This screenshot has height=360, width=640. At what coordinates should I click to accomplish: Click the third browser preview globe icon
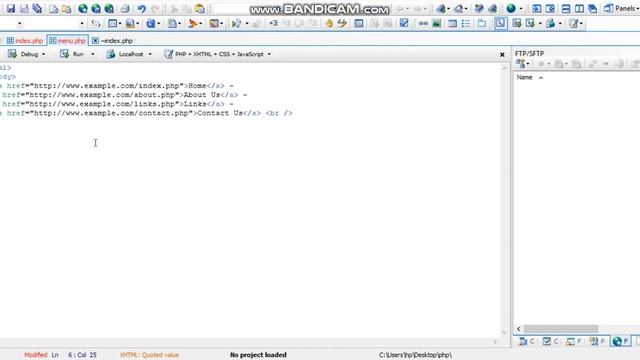(109, 9)
